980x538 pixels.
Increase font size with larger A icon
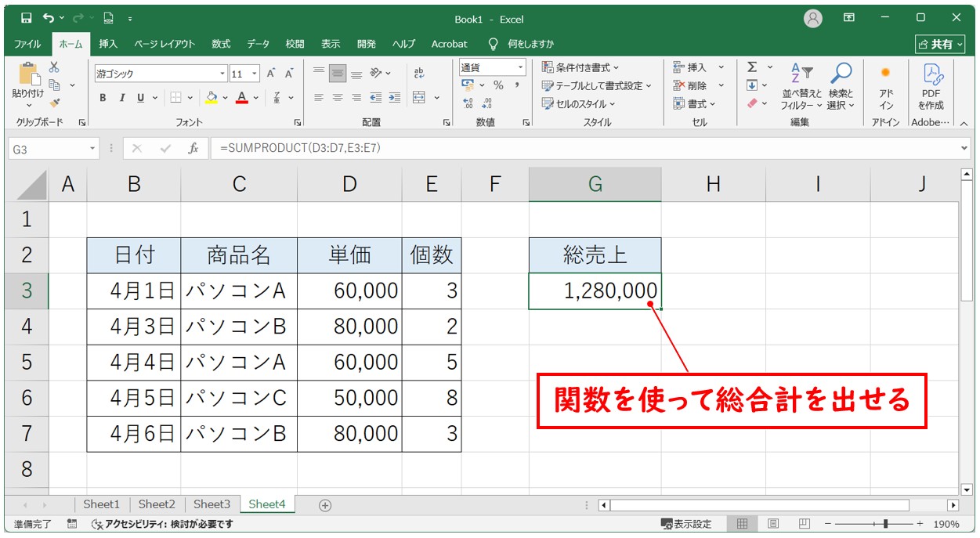click(271, 74)
